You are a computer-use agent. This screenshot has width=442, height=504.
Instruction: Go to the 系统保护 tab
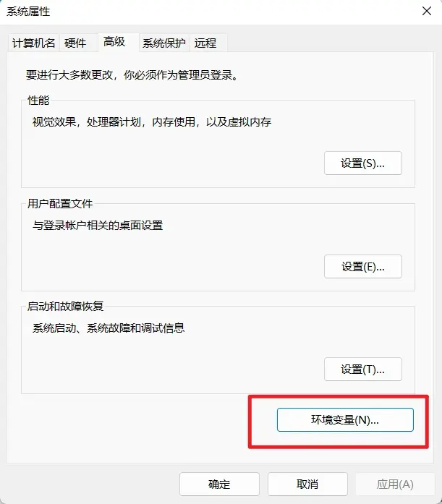(164, 43)
